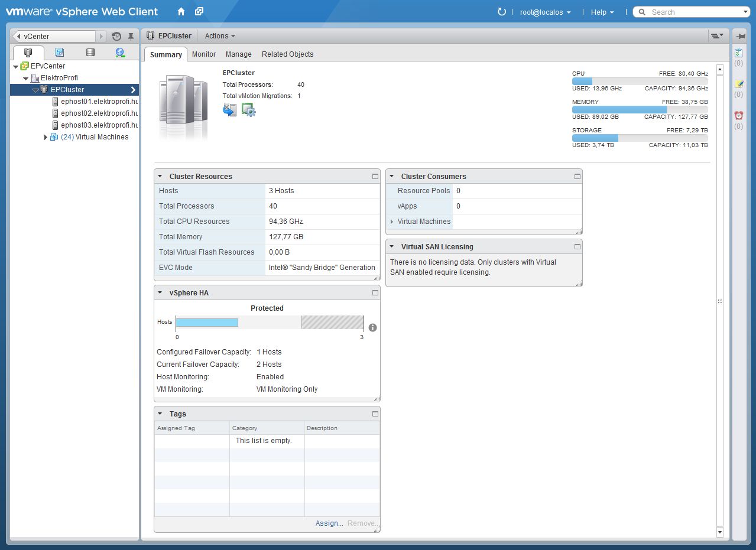Image resolution: width=756 pixels, height=550 pixels.
Task: Click the Memory usage bar
Action: point(640,109)
